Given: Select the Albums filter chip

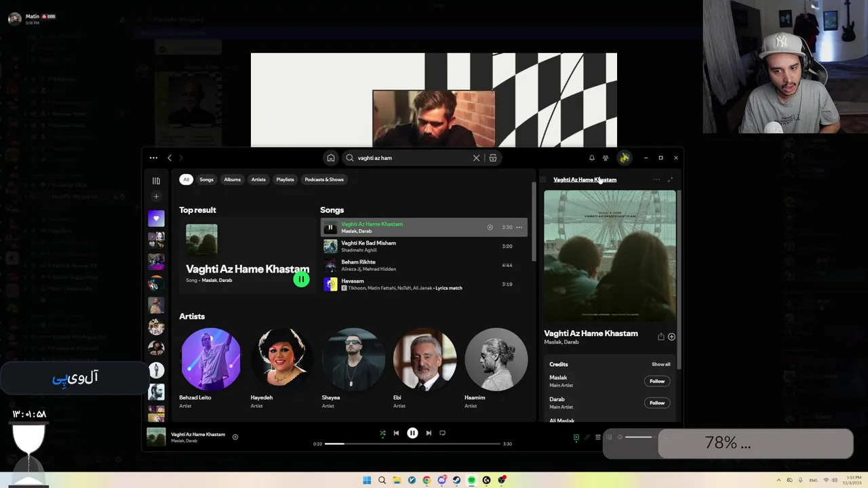Looking at the screenshot, I should click(x=233, y=180).
